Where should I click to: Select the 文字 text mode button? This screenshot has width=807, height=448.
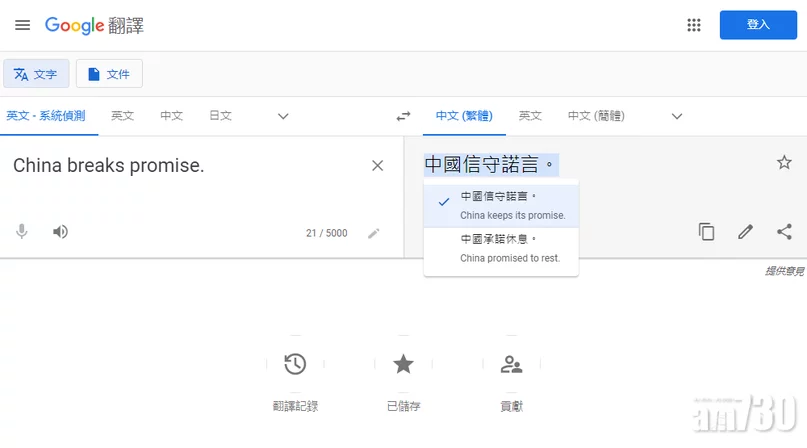(36, 74)
